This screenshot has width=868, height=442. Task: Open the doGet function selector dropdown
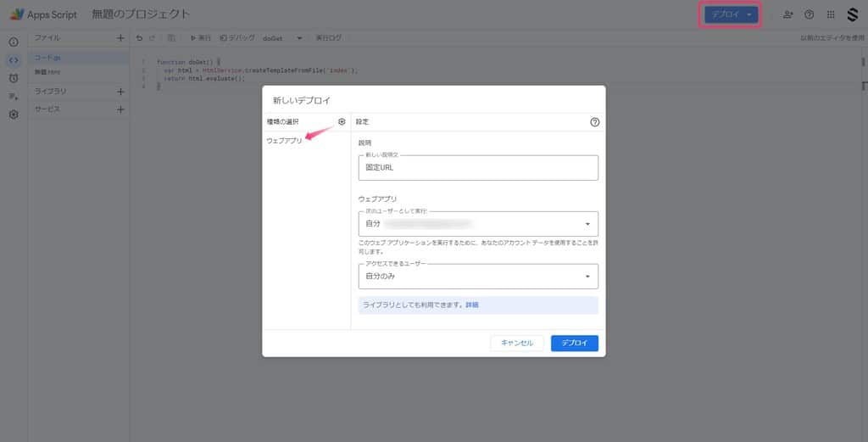point(282,38)
